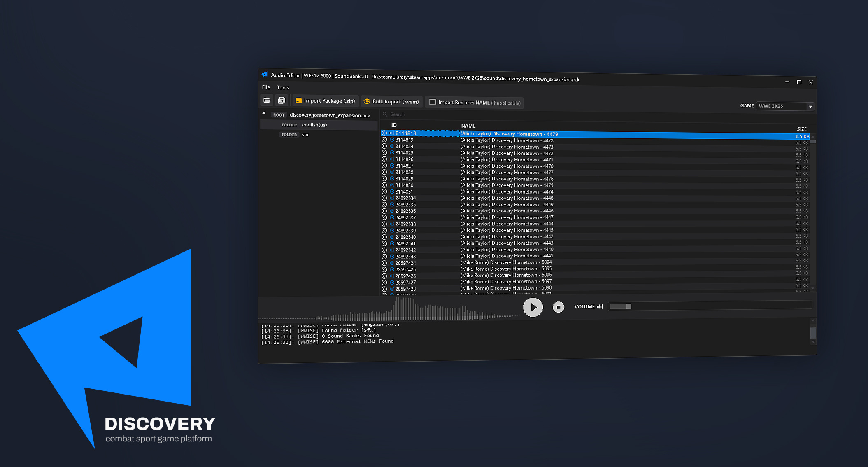Screen dimensions: 868x467
Task: Click the yellow package icon on Import Package
Action: [298, 100]
